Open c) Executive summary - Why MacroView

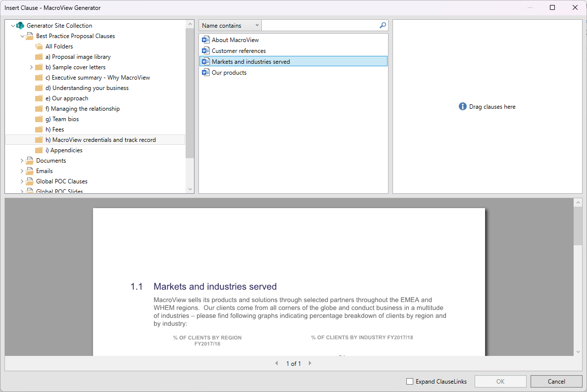(x=98, y=78)
